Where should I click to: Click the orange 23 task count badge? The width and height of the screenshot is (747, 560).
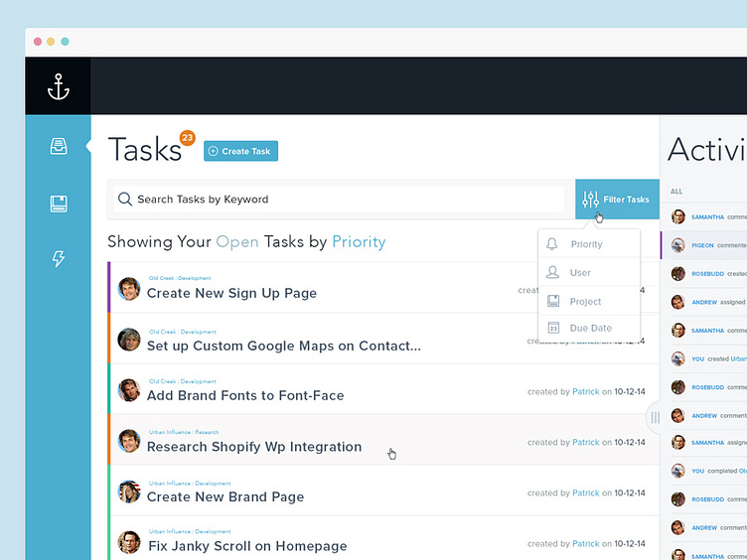point(187,138)
